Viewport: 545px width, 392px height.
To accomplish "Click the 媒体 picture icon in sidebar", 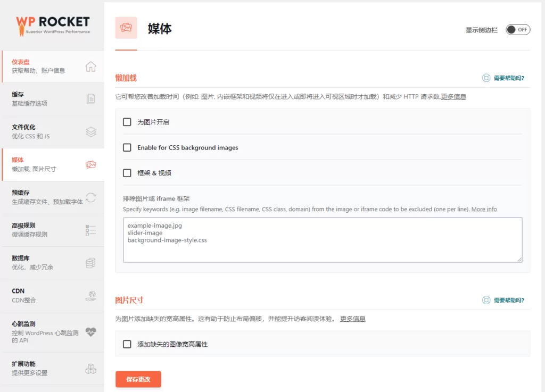I will point(92,165).
